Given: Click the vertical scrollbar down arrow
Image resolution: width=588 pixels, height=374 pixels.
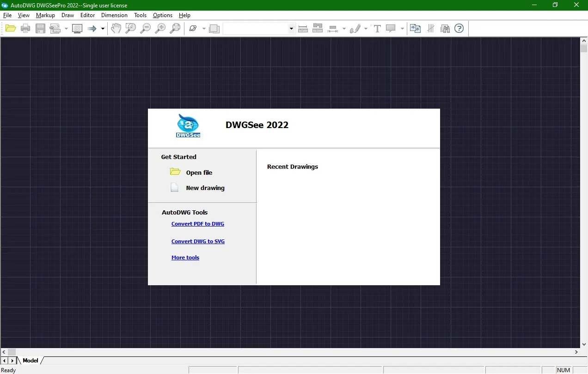Looking at the screenshot, I should point(584,344).
